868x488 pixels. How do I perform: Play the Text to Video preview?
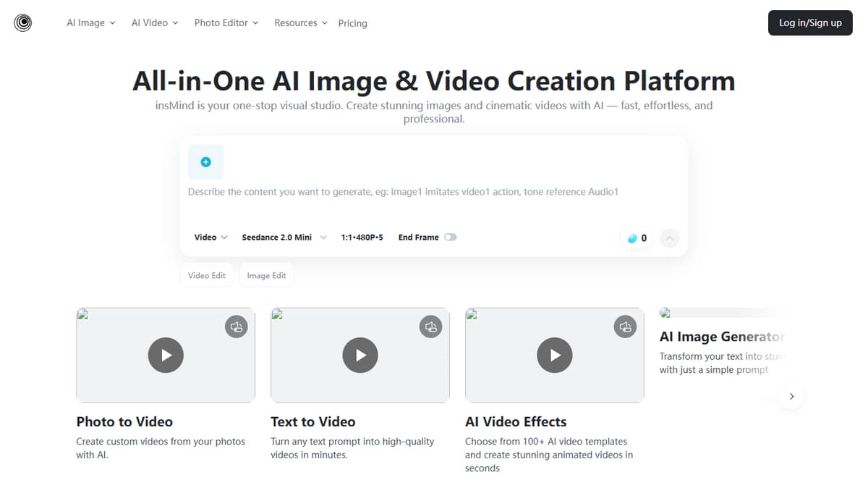click(x=360, y=356)
